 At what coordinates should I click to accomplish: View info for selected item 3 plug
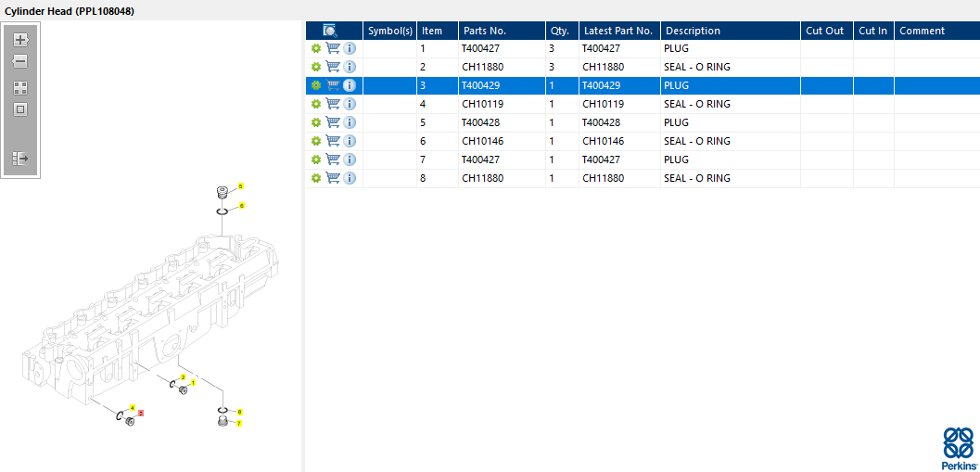(350, 85)
